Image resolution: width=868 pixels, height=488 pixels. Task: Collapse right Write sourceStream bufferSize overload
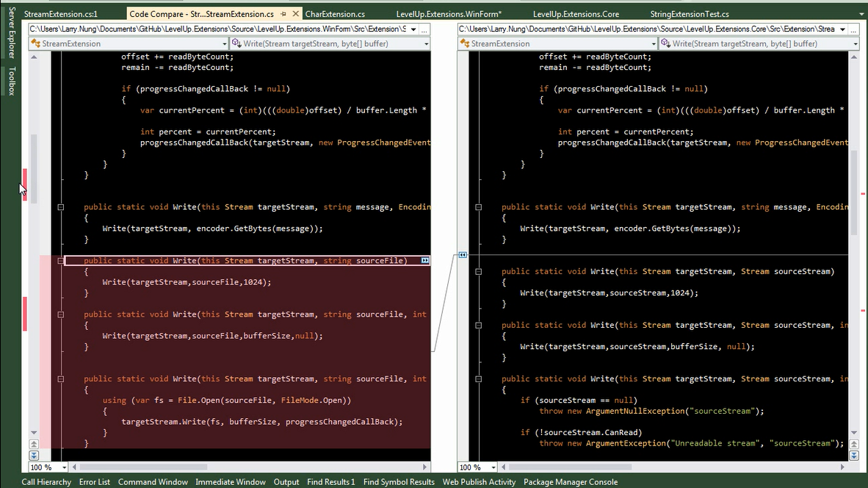tap(479, 325)
